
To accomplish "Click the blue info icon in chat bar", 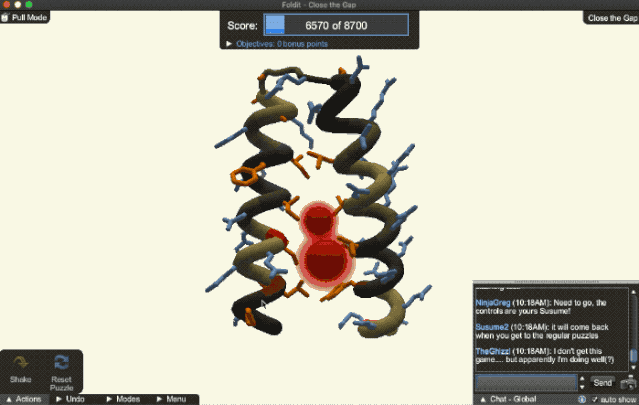I will click(582, 399).
